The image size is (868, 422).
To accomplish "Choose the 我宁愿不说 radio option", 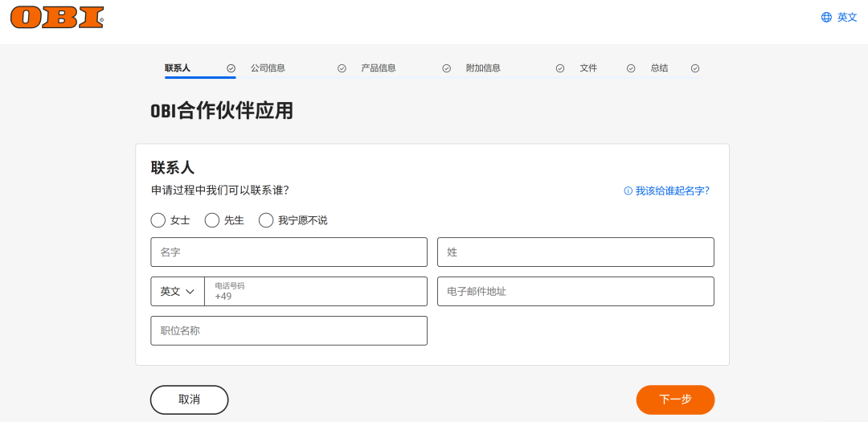I will (x=266, y=220).
